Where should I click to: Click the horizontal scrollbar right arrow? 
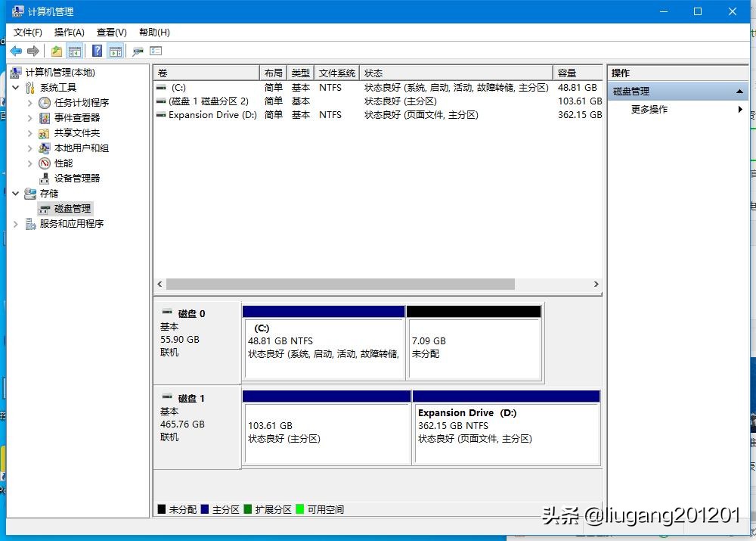pos(596,284)
